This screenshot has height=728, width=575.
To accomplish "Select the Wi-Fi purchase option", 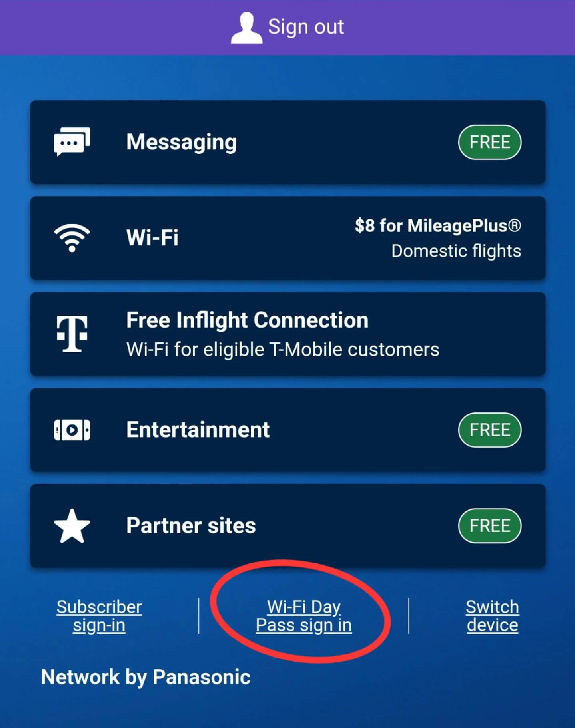I will [x=288, y=238].
